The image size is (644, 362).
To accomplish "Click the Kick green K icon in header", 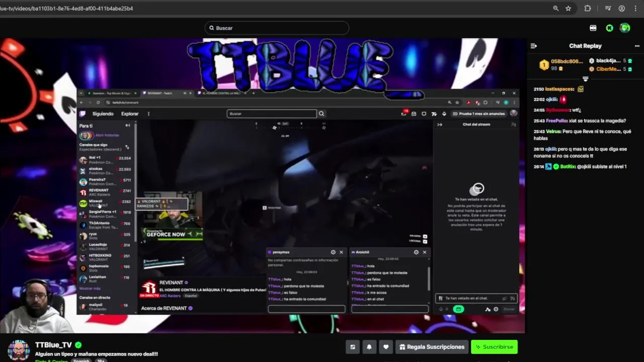I will click(x=609, y=28).
